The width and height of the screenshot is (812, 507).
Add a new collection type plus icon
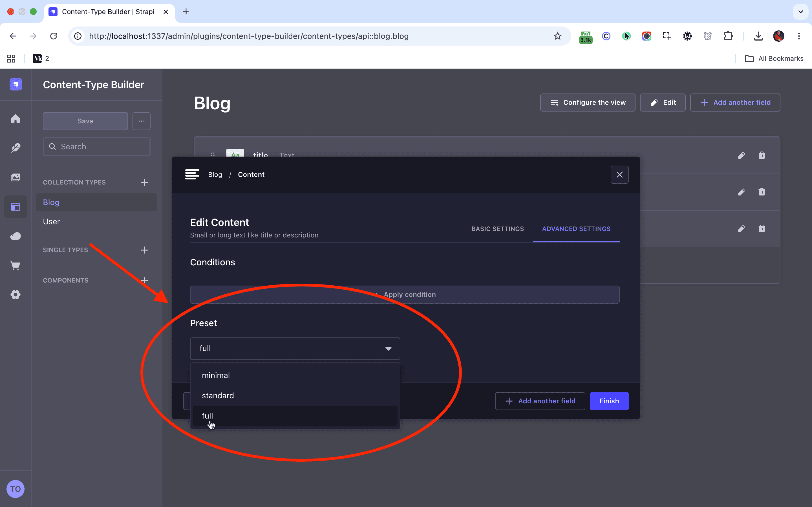click(x=144, y=183)
